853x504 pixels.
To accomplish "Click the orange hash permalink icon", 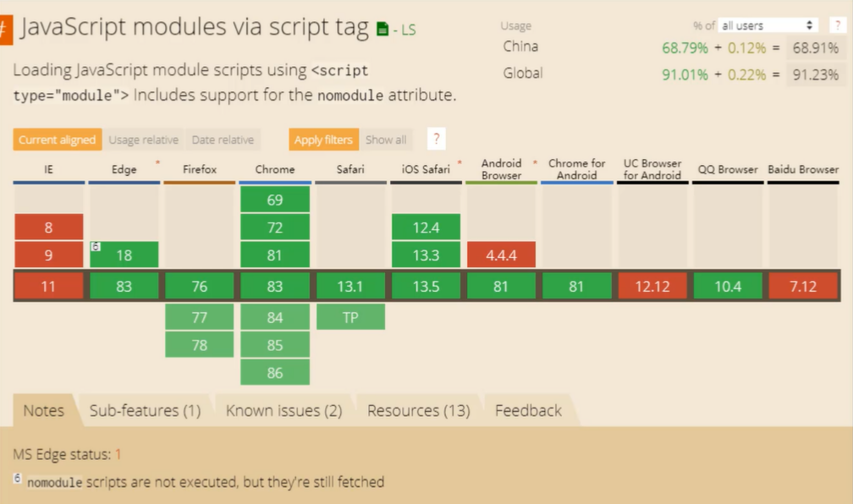I will tap(5, 29).
